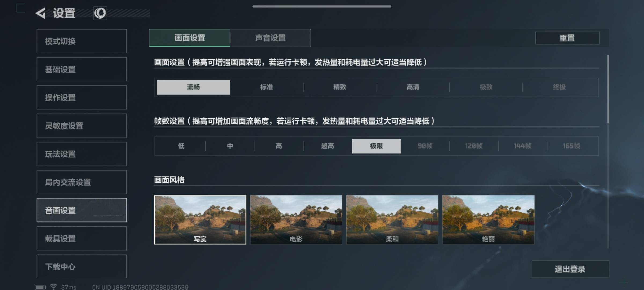The height and width of the screenshot is (290, 644).
Task: Choose 90帧 frame rate option
Action: 425,146
